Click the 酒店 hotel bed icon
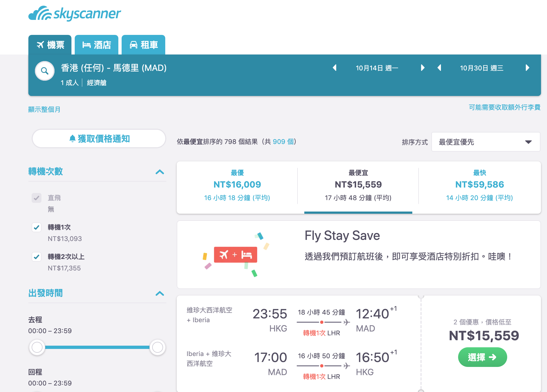 (87, 44)
